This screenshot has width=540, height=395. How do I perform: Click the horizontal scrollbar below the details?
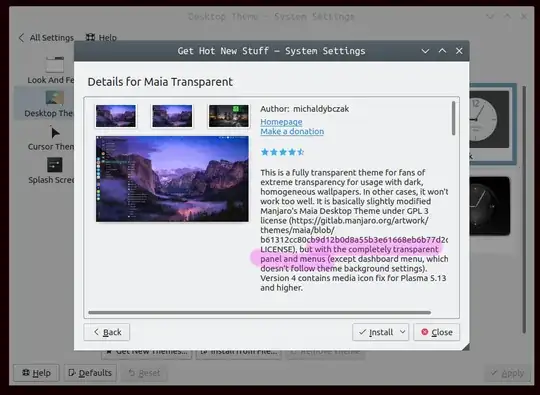click(x=260, y=312)
